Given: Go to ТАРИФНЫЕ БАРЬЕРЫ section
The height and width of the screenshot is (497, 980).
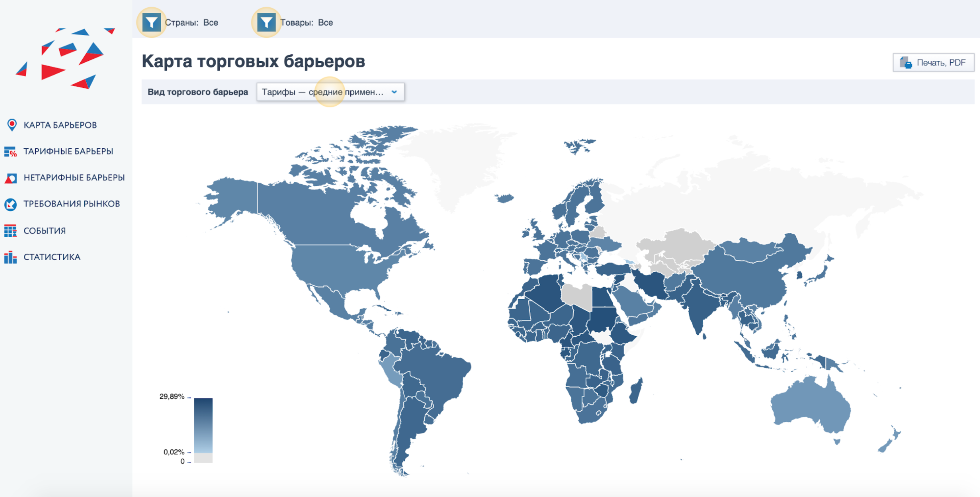Looking at the screenshot, I should click(69, 151).
